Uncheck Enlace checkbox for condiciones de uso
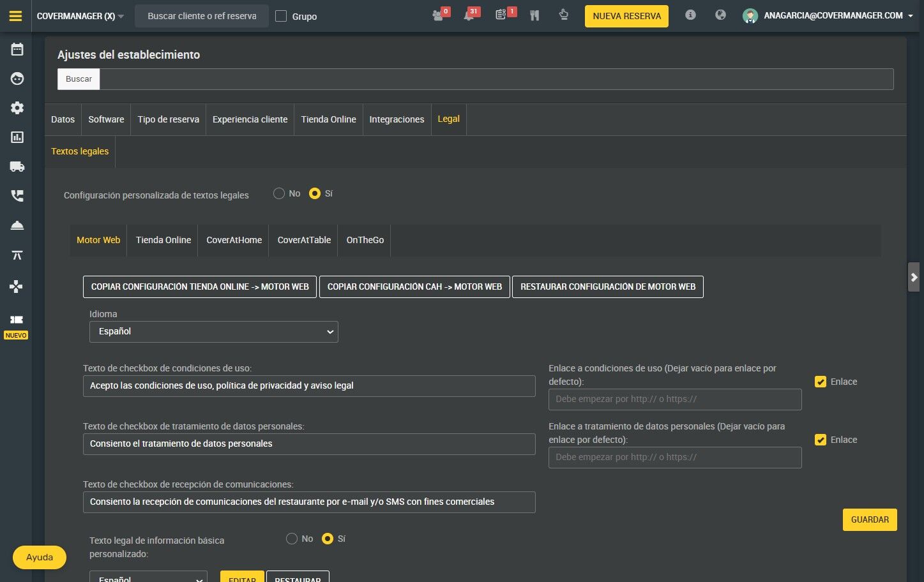The height and width of the screenshot is (582, 924). point(821,382)
